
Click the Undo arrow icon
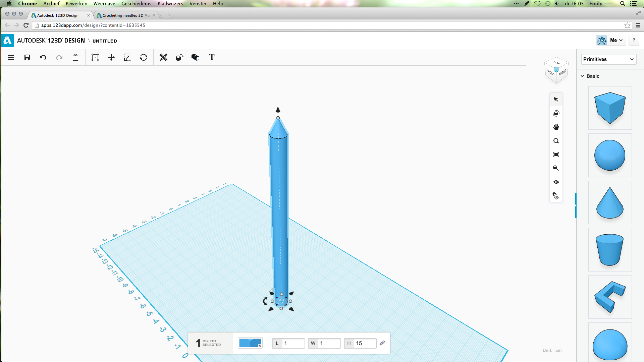click(x=43, y=57)
